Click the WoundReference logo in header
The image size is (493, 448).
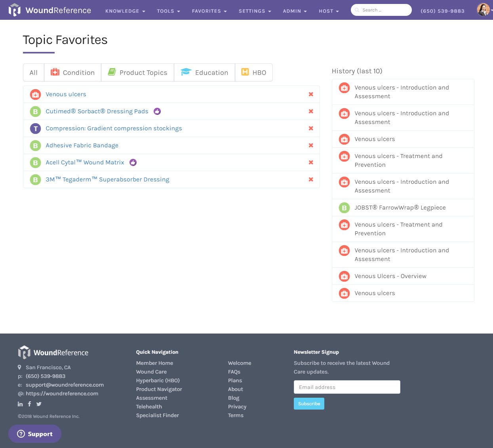coord(50,10)
